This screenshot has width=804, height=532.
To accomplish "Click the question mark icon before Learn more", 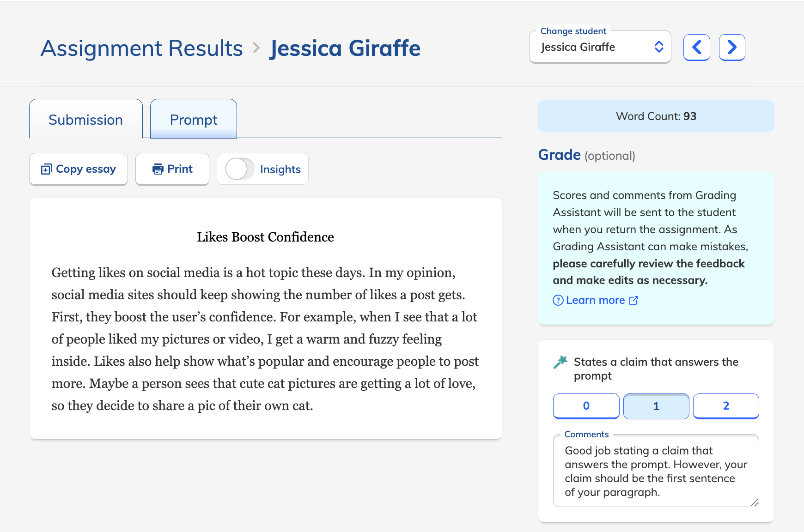I will (557, 300).
